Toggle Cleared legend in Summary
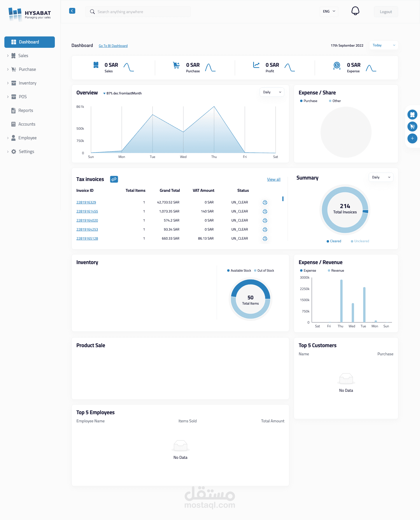This screenshot has height=520, width=420. click(x=334, y=241)
